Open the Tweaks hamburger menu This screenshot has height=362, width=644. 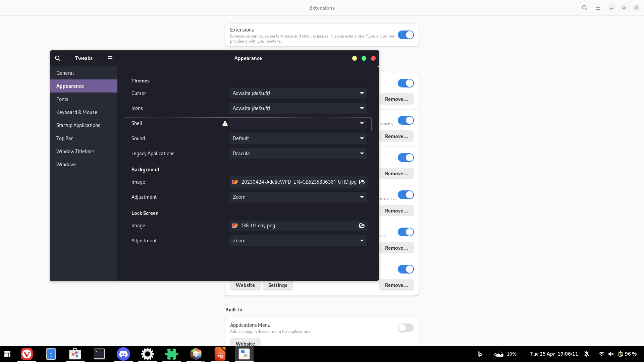coord(110,58)
